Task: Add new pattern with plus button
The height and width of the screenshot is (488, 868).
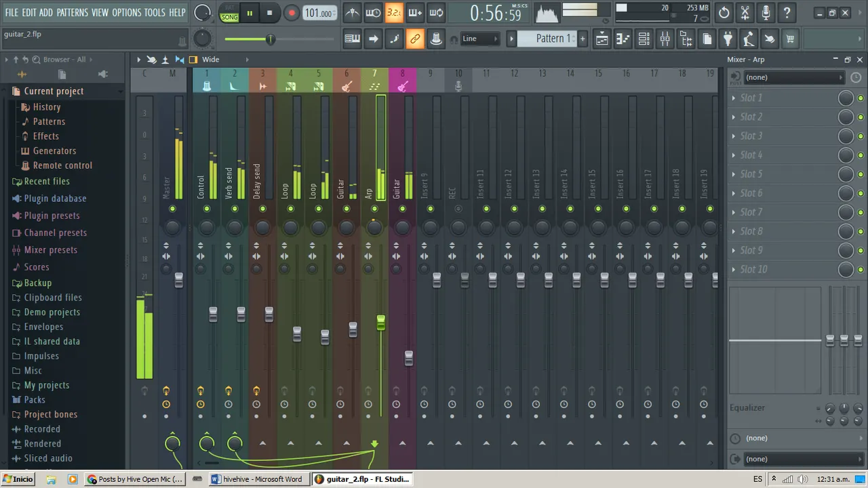Action: click(x=582, y=39)
